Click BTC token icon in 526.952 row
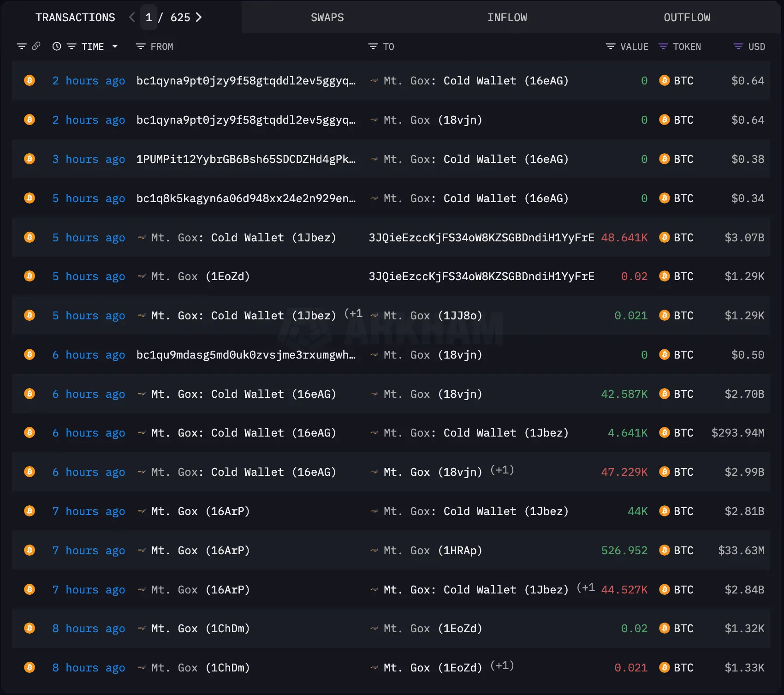 665,550
